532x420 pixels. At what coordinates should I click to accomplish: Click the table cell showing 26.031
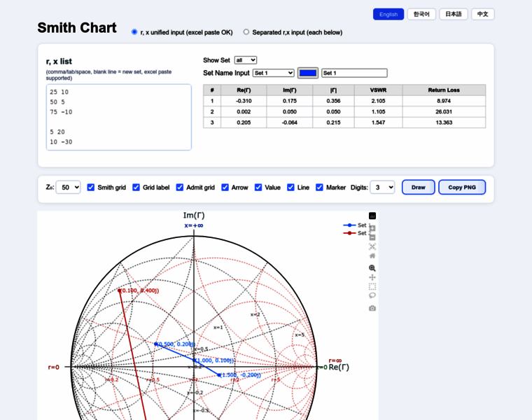pyautogui.click(x=444, y=111)
